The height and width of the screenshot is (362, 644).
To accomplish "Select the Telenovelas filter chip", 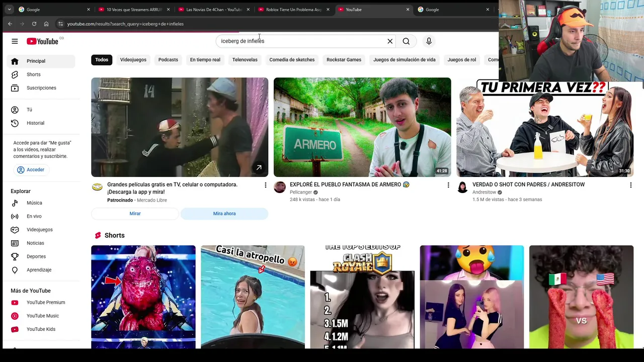I will click(x=245, y=60).
